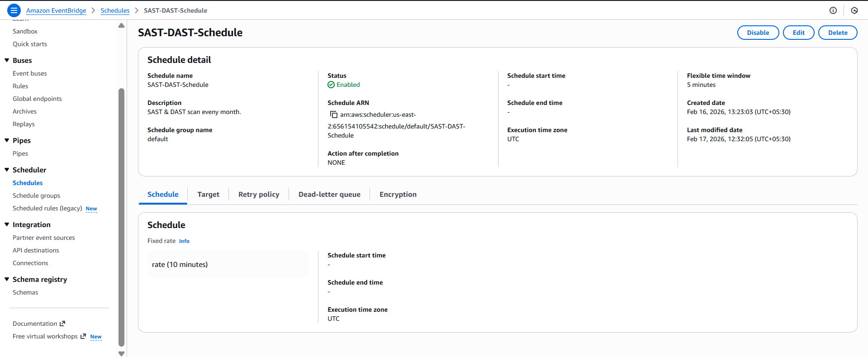
Task: Open Partner event sources
Action: click(44, 238)
